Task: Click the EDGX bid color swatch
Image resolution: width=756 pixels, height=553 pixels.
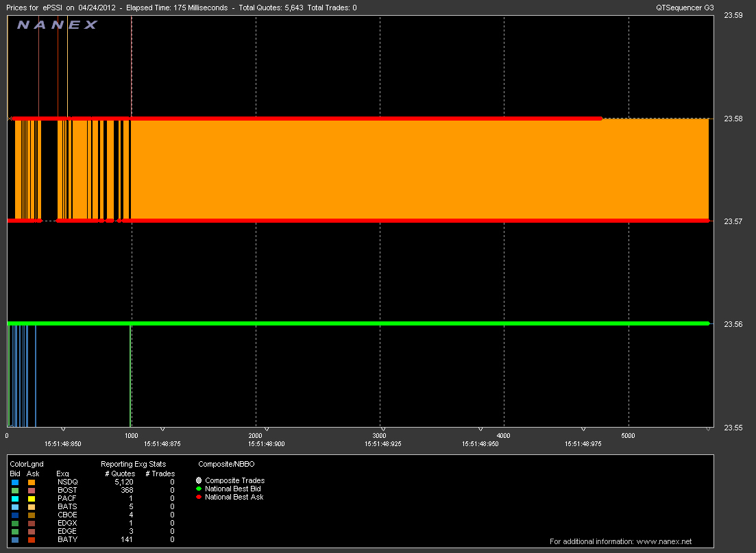Action: pos(15,524)
